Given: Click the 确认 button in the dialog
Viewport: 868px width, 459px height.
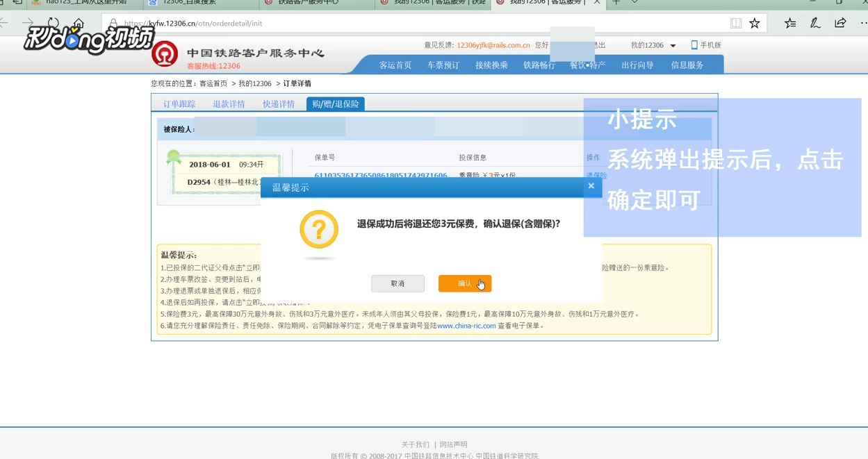Looking at the screenshot, I should tap(465, 283).
